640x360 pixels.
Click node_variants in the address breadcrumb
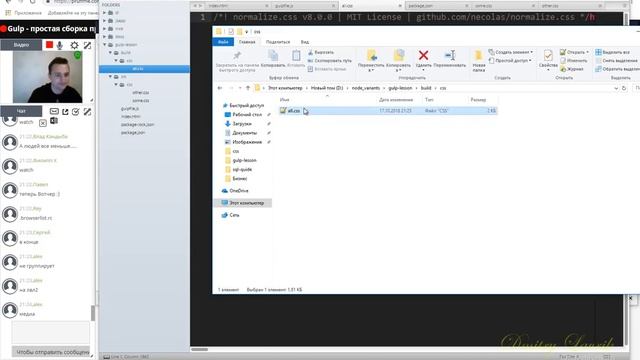pos(365,88)
